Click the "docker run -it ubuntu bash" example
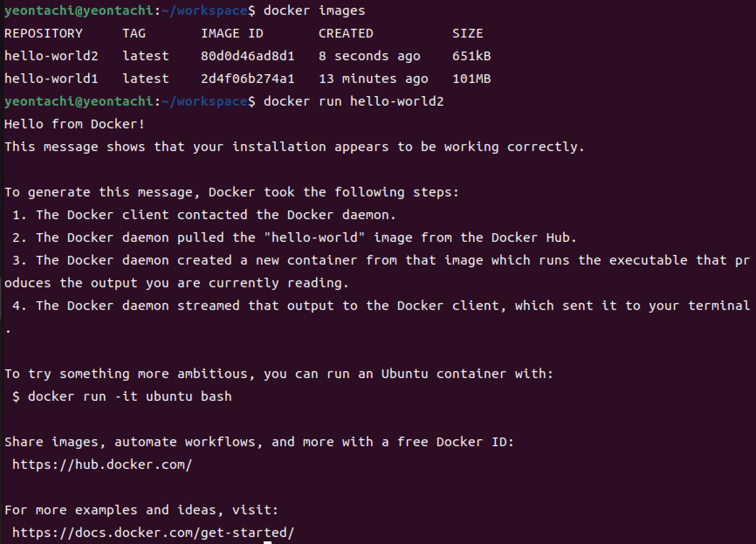The image size is (756, 544). [x=130, y=396]
